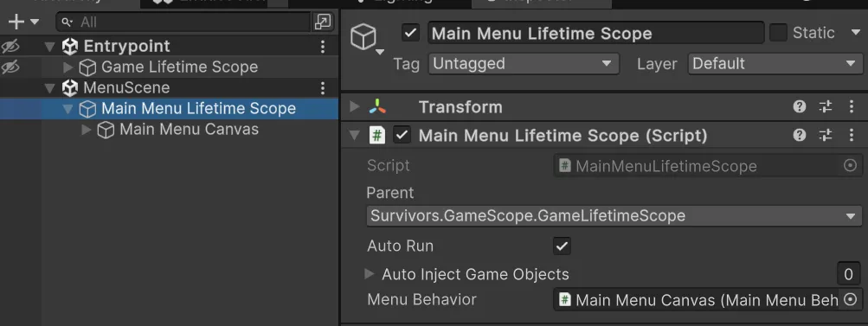
Task: Disable the Auto Run checkbox
Action: pos(562,246)
